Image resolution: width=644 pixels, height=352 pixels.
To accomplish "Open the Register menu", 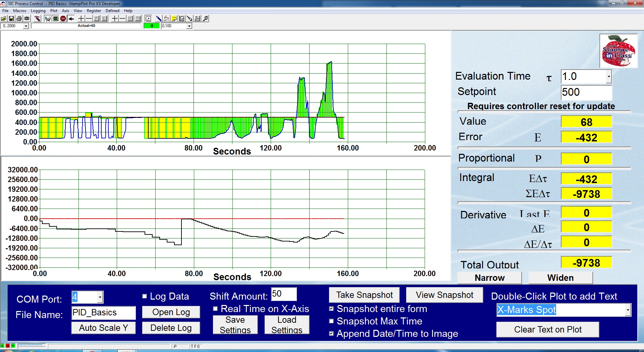I will click(x=94, y=11).
